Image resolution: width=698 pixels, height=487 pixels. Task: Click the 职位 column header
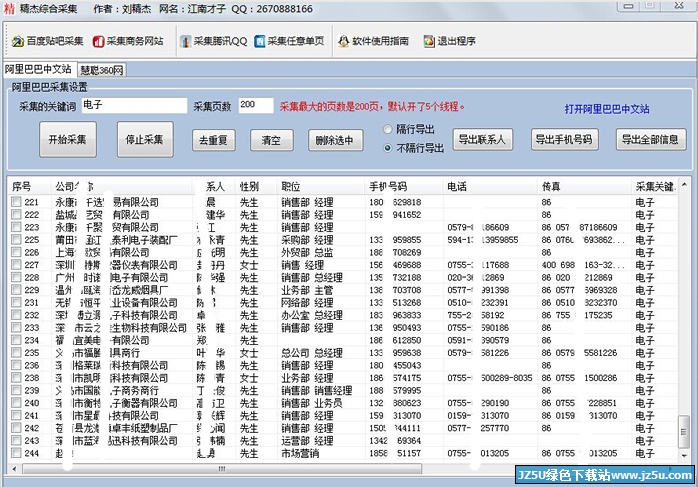[321, 187]
